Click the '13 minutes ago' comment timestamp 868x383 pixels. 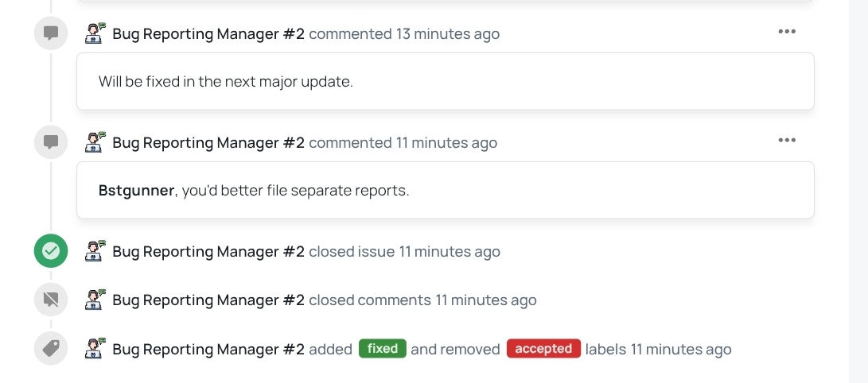coord(447,33)
